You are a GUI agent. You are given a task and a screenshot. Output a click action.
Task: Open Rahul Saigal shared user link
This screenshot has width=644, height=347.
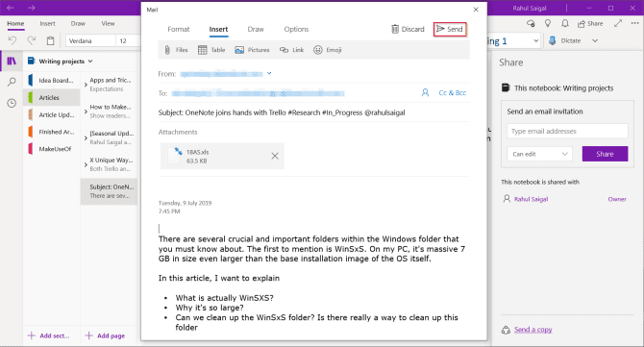(x=531, y=199)
